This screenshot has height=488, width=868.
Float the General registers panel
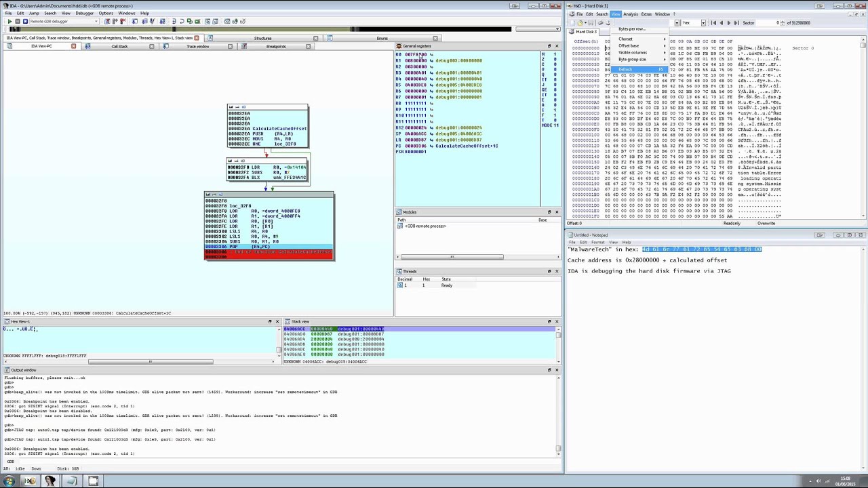549,46
